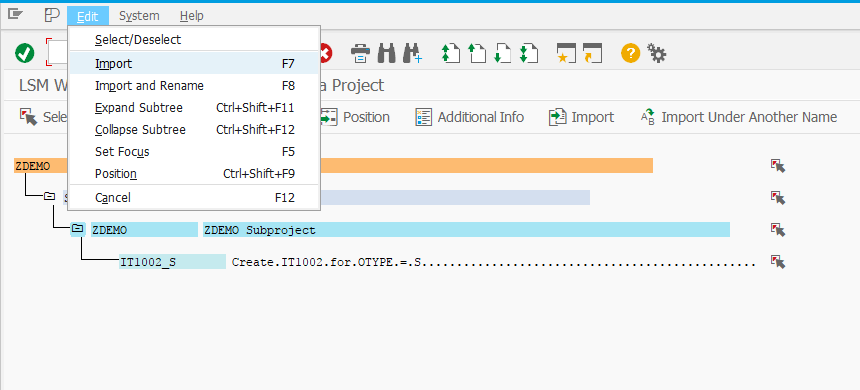Click the green checkmark Enter icon
Viewport: 860px width, 390px height.
[x=25, y=53]
